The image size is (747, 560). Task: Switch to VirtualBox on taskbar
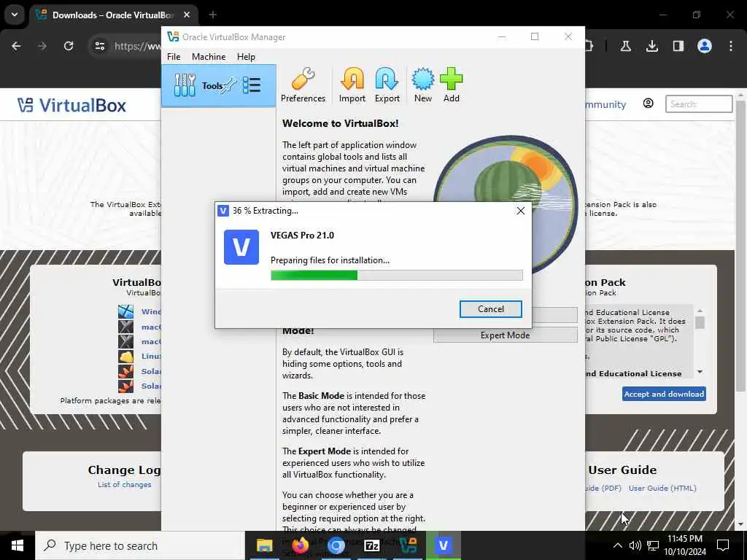[408, 545]
